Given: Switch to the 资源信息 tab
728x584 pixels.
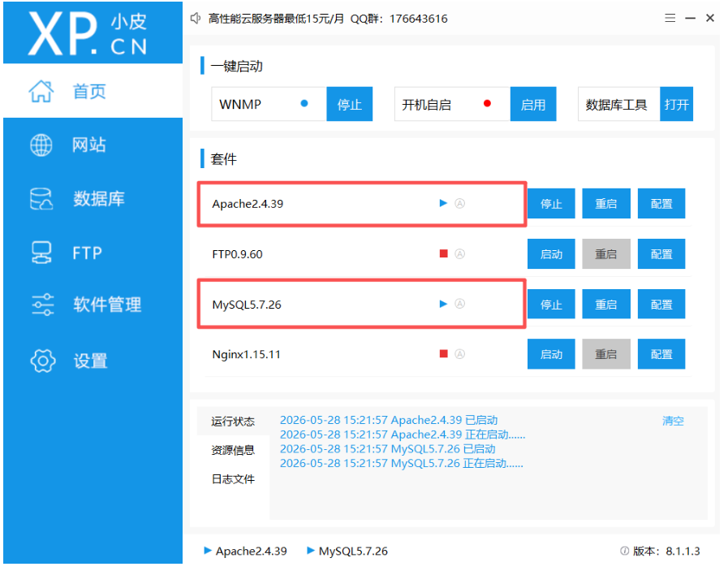Looking at the screenshot, I should pyautogui.click(x=233, y=450).
